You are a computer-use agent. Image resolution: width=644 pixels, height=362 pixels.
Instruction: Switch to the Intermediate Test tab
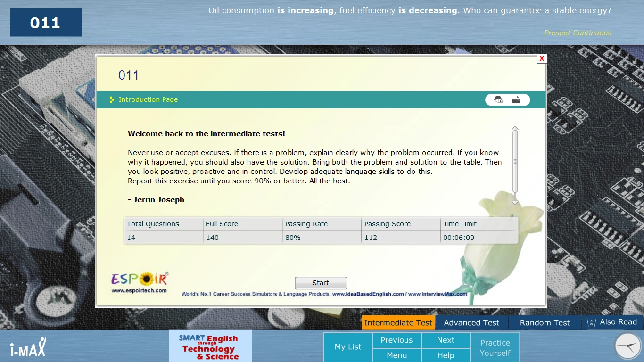click(398, 323)
